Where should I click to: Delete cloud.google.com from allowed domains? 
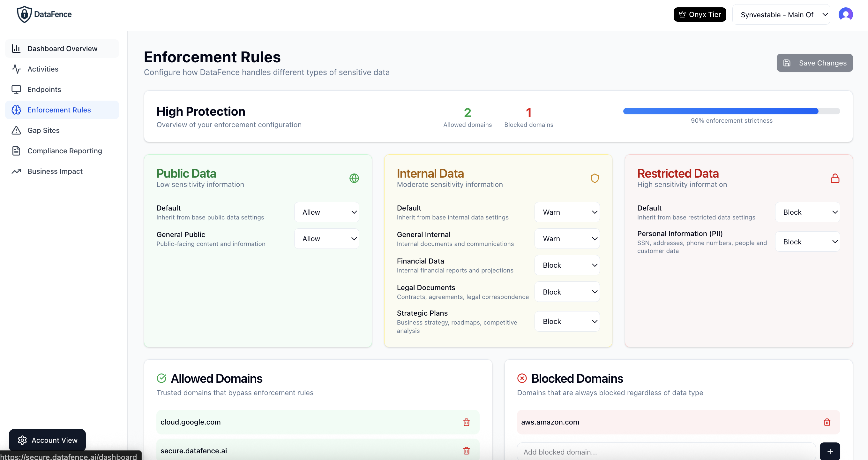[466, 422]
